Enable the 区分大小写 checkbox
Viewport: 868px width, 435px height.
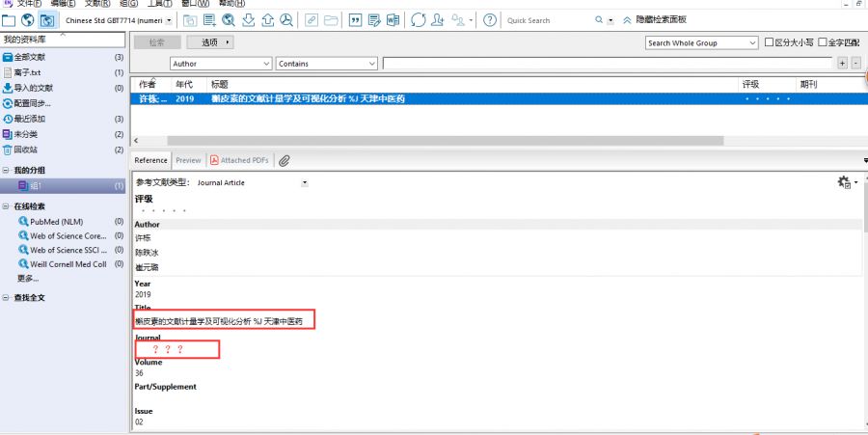coord(769,42)
